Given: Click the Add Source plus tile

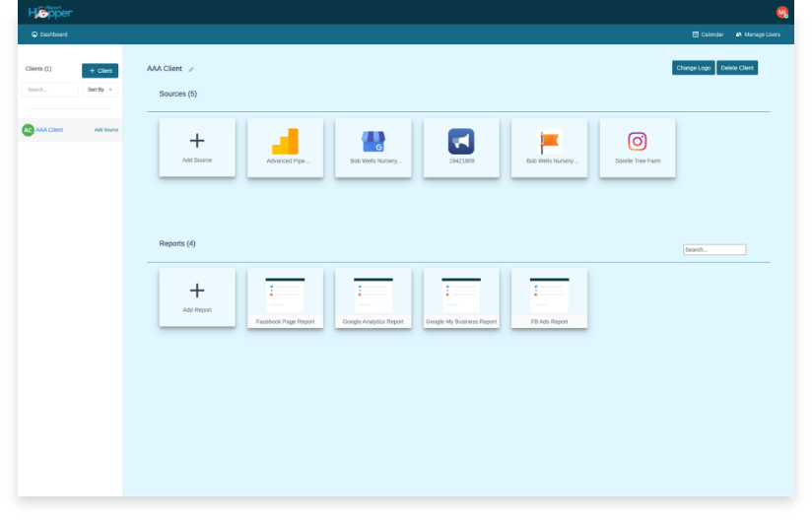Looking at the screenshot, I should point(197,147).
